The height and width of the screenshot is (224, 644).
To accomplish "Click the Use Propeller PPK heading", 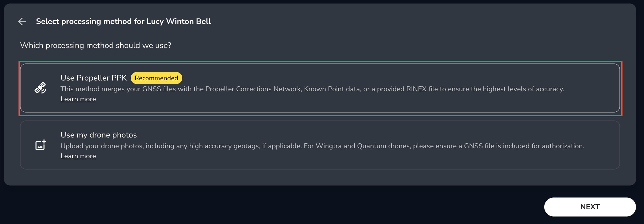I will click(93, 78).
